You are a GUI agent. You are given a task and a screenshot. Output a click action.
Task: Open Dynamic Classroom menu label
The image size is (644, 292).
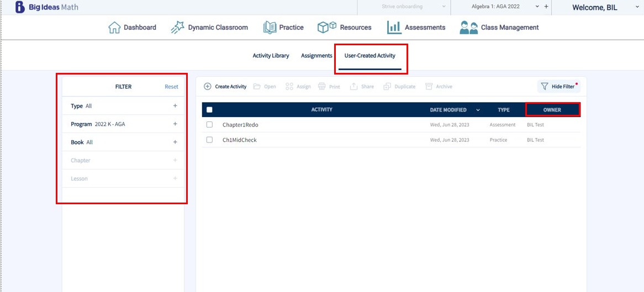(x=218, y=28)
